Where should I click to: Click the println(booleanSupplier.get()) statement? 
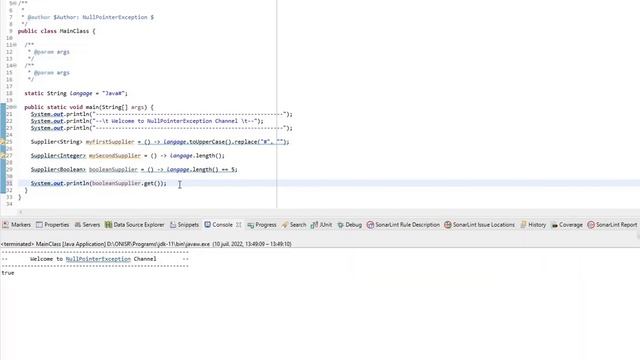coord(98,183)
